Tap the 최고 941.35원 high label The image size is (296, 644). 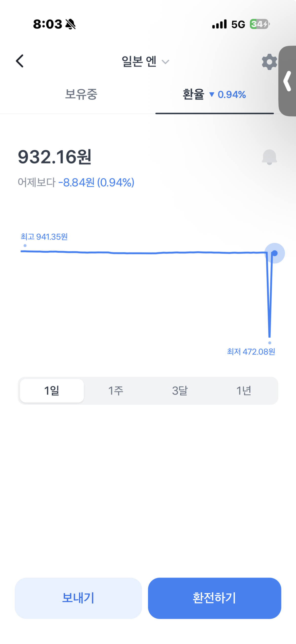pyautogui.click(x=44, y=237)
